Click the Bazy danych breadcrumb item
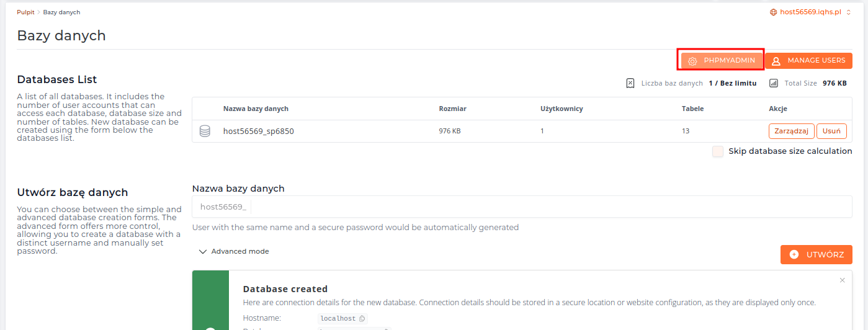The image size is (868, 330). click(61, 12)
